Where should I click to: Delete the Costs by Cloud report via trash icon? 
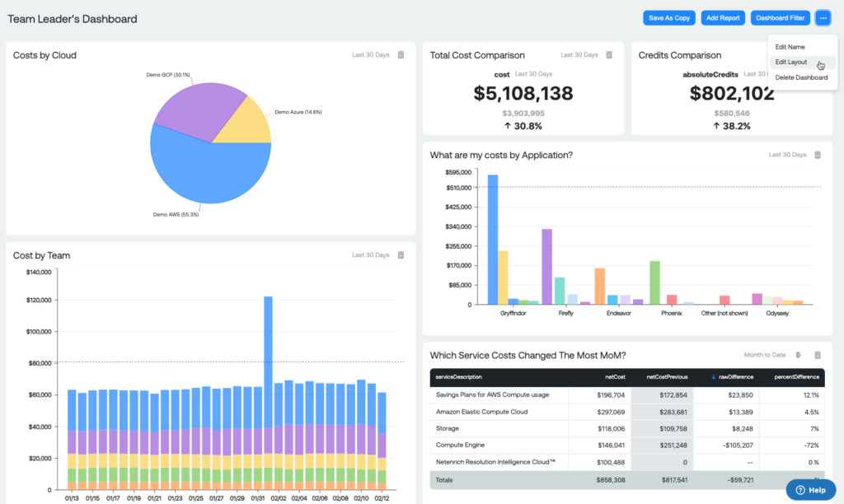click(x=401, y=55)
